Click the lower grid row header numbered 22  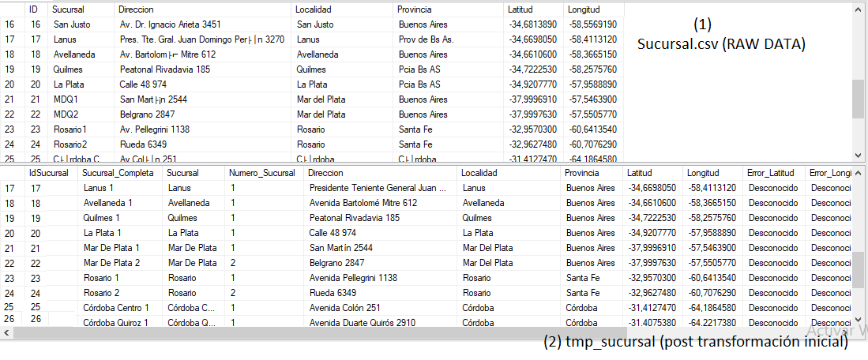pos(13,263)
